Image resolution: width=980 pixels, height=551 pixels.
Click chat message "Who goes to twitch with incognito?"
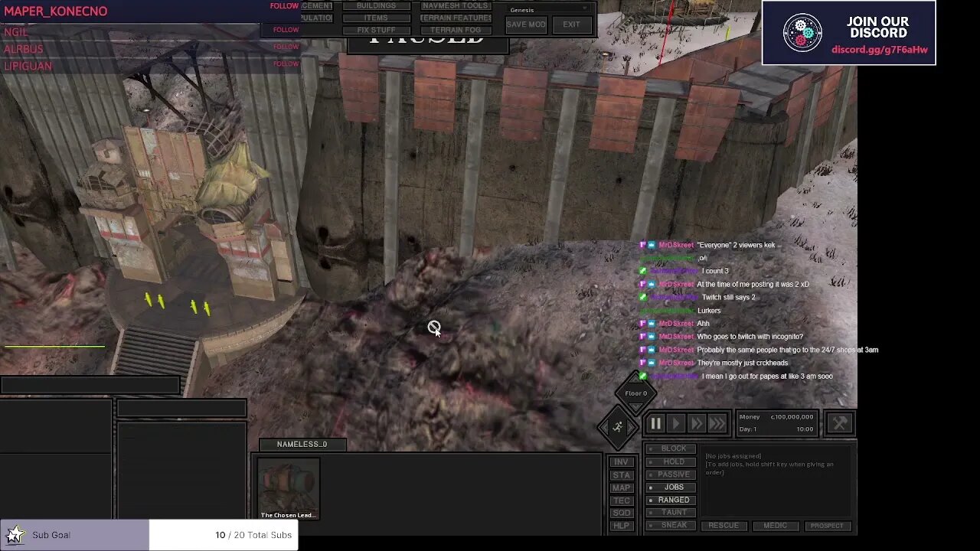tap(750, 337)
